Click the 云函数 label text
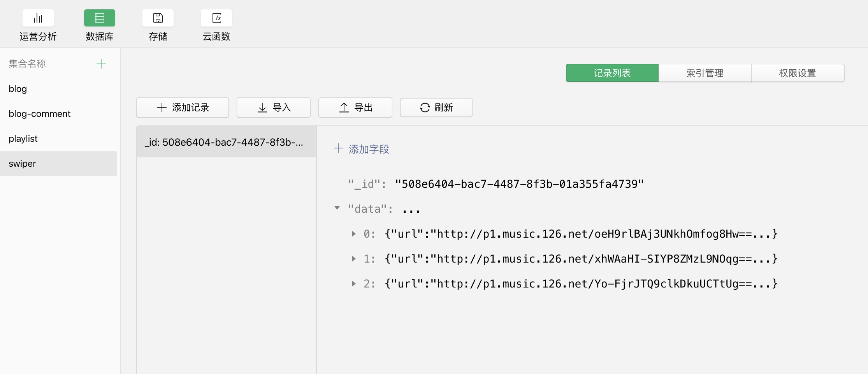Screen dimensions: 868x374 (x=216, y=37)
